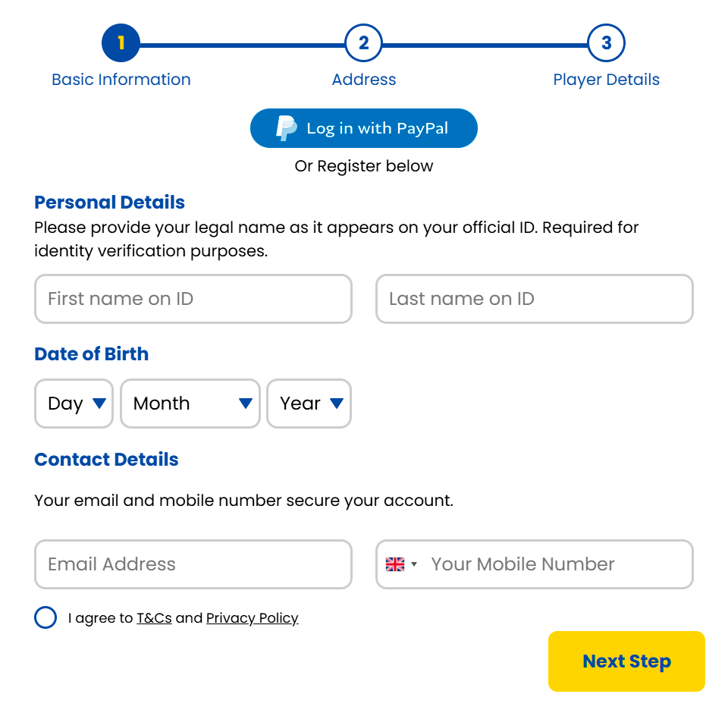The width and height of the screenshot is (728, 713).
Task: Click the PayPal logo icon
Action: 287,128
